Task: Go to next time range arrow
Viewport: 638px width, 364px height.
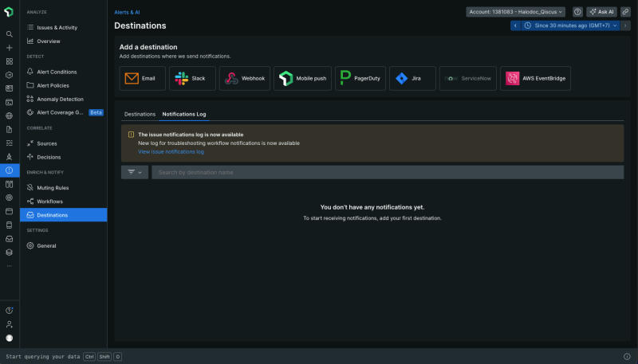Action: 625,25
